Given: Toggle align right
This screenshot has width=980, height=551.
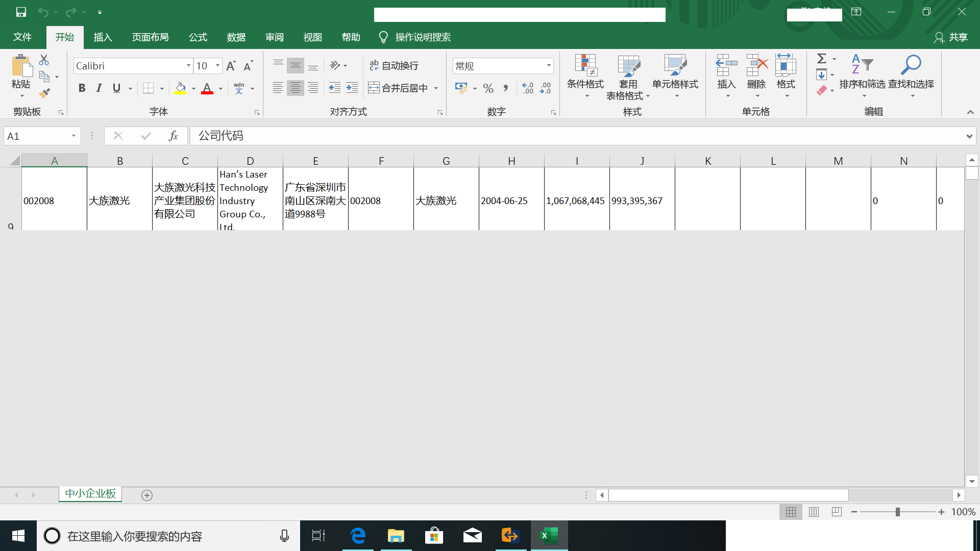Looking at the screenshot, I should (x=313, y=88).
